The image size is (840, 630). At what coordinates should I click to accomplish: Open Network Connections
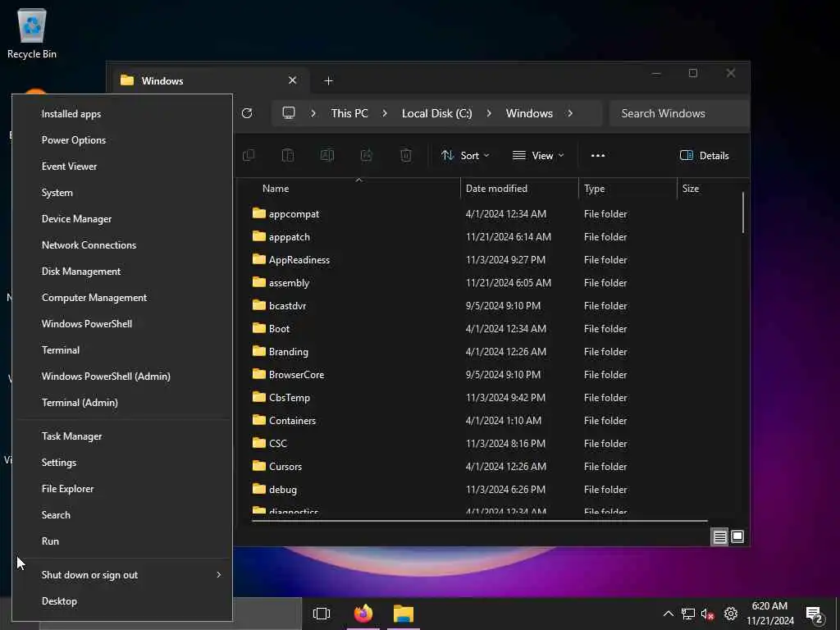[122, 244]
